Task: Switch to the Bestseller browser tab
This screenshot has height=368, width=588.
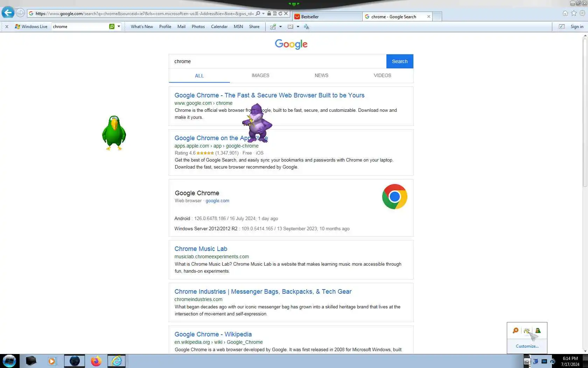Action: coord(327,16)
